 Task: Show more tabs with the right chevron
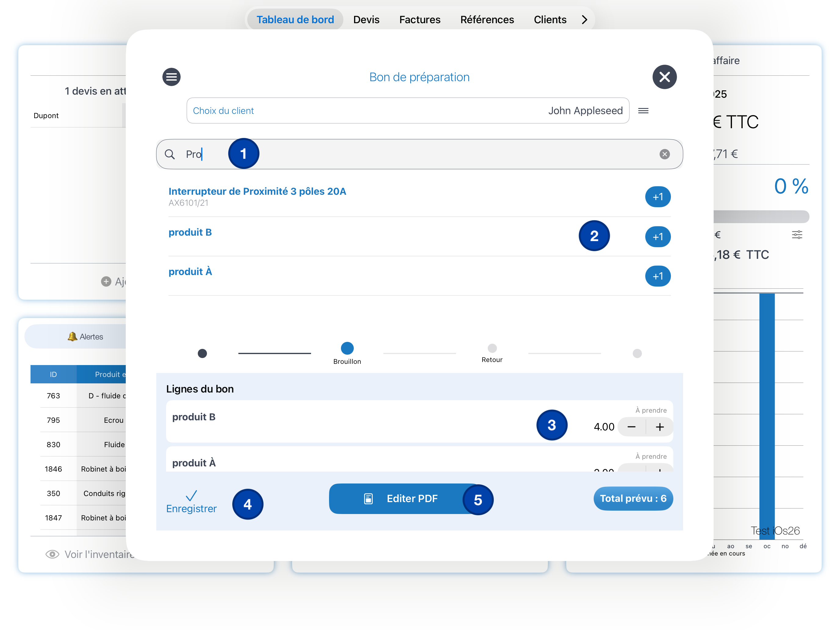coord(584,20)
